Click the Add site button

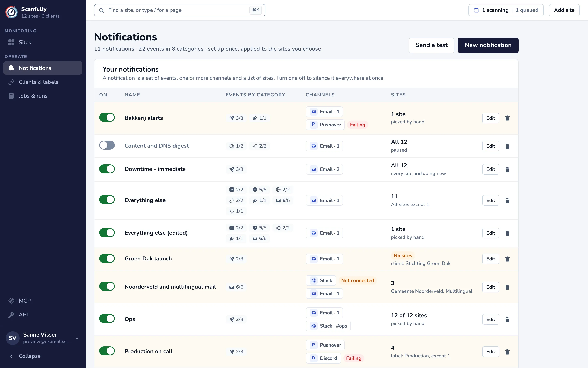pos(564,10)
